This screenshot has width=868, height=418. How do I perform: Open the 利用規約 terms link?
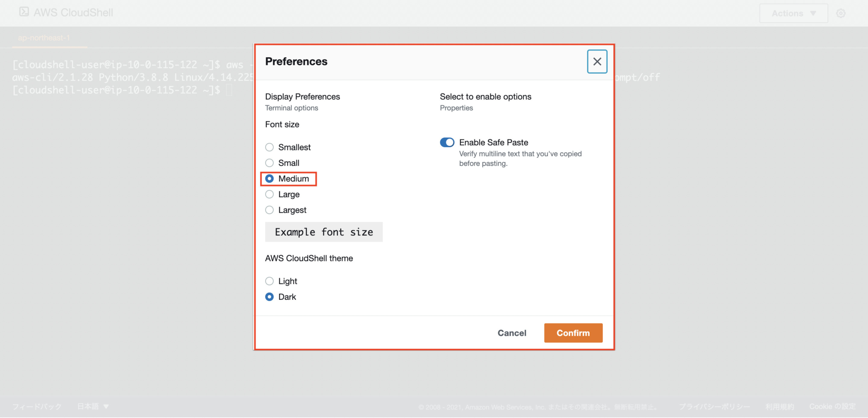point(779,406)
